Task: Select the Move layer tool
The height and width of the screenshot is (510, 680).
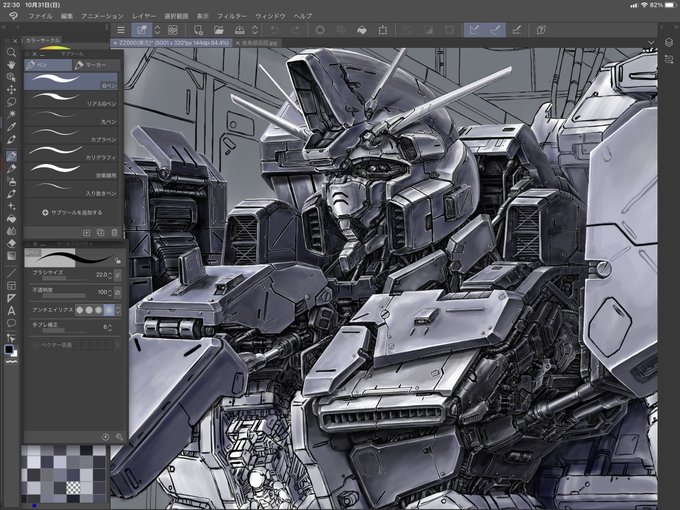Action: pos(11,89)
